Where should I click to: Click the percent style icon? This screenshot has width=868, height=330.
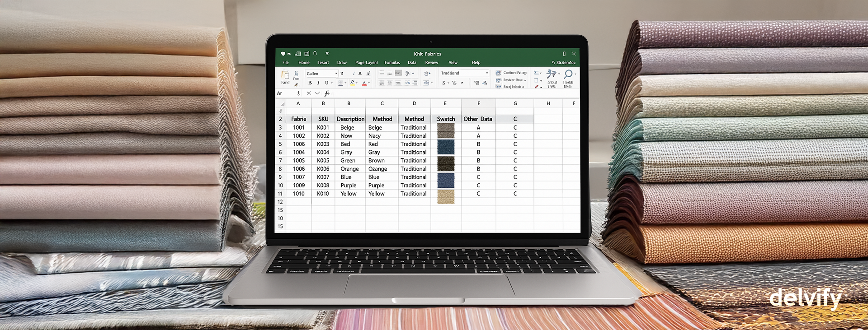pyautogui.click(x=454, y=83)
